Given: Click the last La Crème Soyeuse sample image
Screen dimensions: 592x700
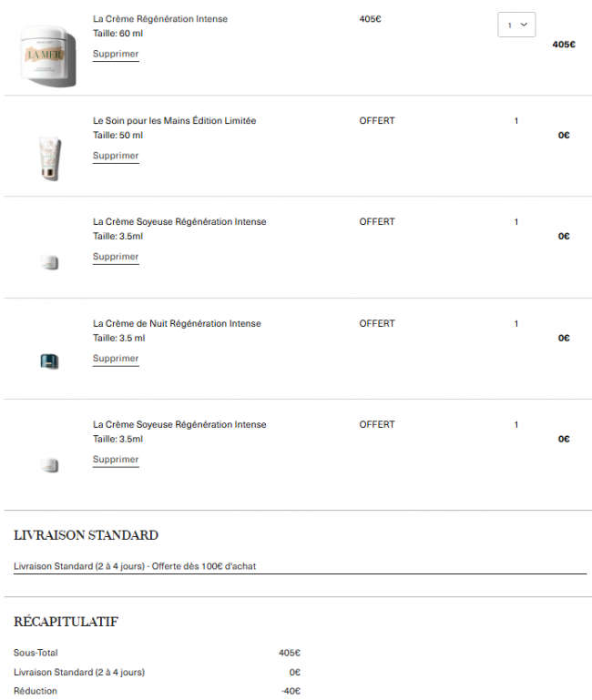Looking at the screenshot, I should 49,465.
